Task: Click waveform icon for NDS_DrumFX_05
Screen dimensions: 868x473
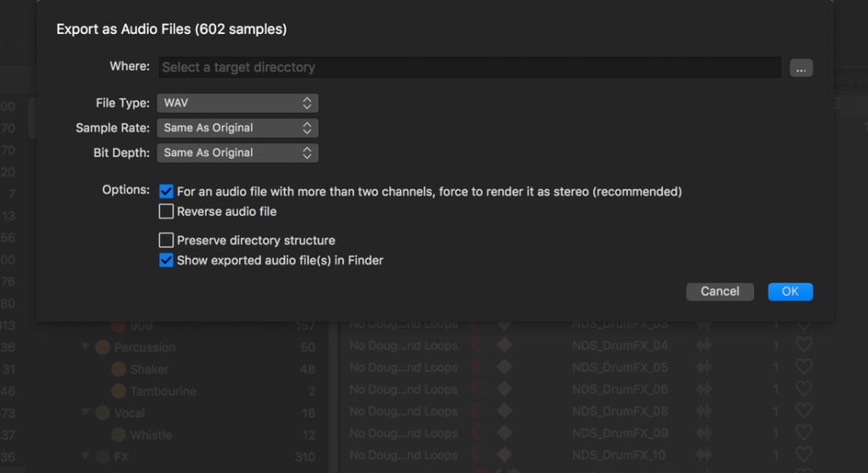Action: [x=704, y=367]
